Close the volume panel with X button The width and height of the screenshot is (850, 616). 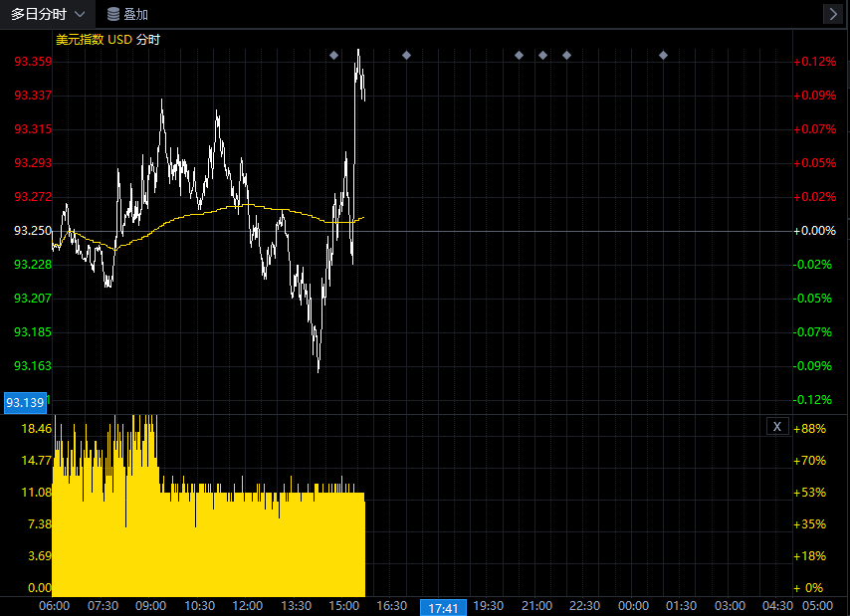[777, 427]
